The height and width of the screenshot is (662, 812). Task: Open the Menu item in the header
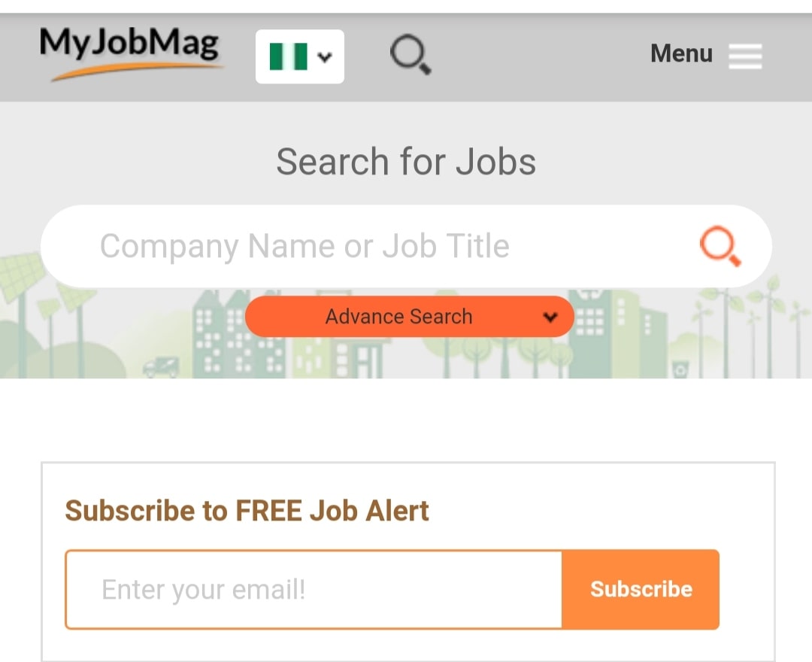(681, 53)
